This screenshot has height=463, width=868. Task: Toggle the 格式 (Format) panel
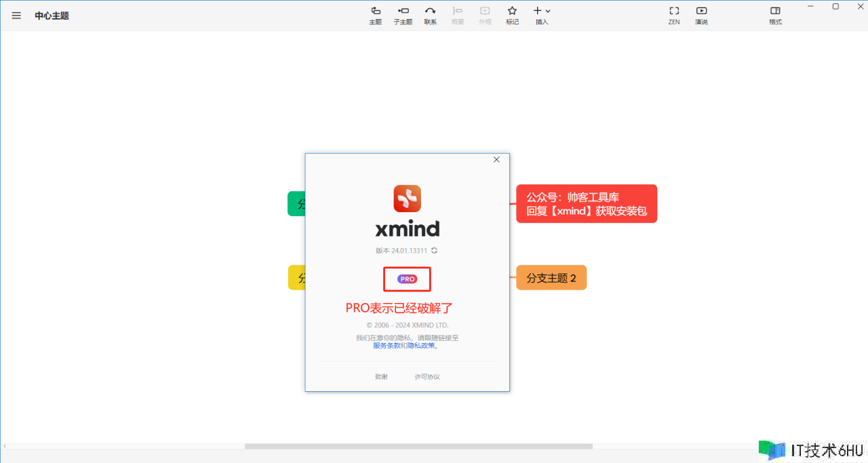pyautogui.click(x=775, y=15)
